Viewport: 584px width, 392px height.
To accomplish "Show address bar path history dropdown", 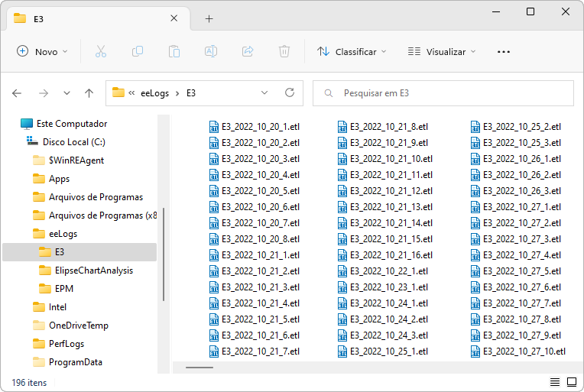I will point(264,92).
